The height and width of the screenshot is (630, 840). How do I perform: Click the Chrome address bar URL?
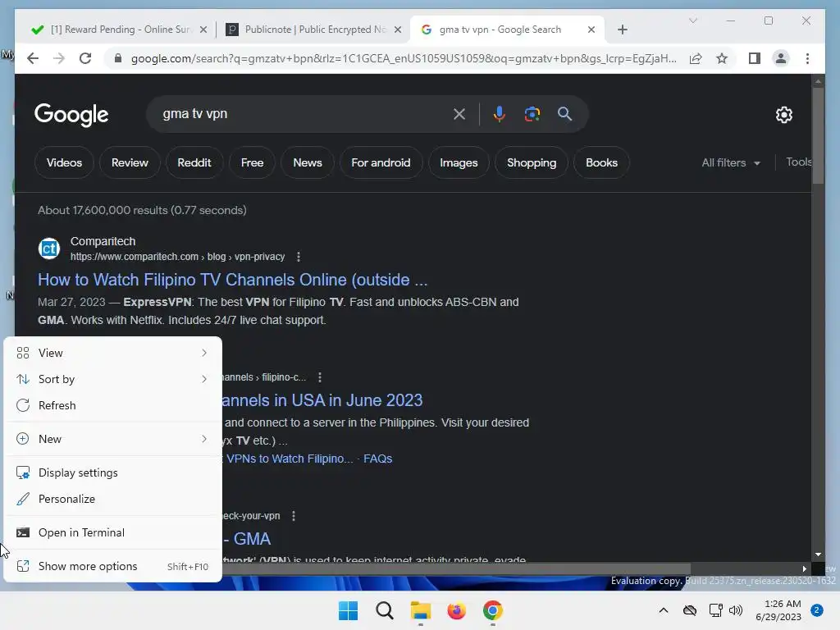click(404, 58)
